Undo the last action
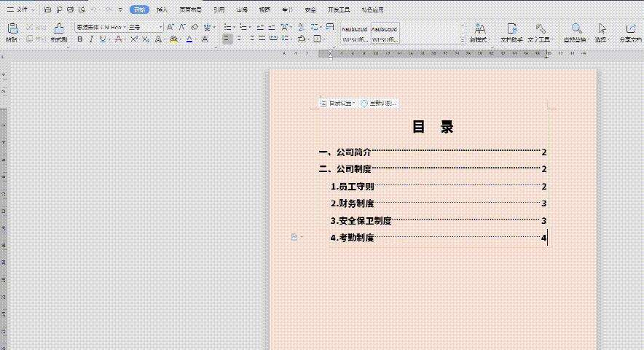The image size is (644, 350). click(x=94, y=9)
